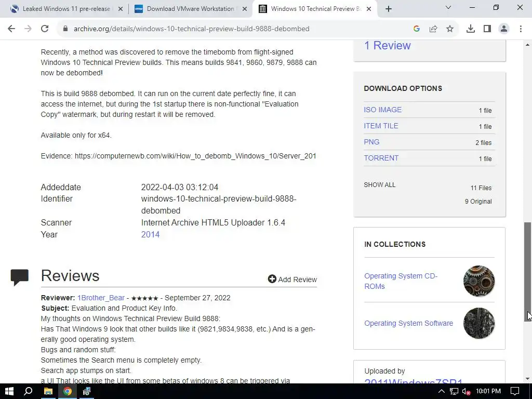Open the Chrome profile avatar

coord(504,29)
